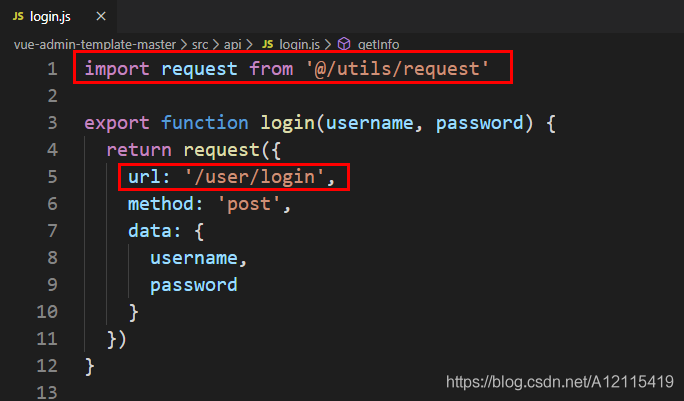Click the JS file icon in breadcrumb

(x=267, y=44)
